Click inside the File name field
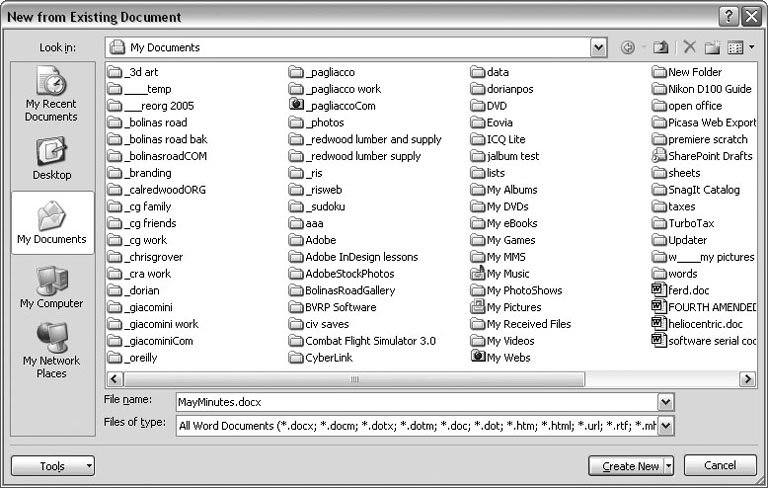768x488 pixels. [x=417, y=402]
